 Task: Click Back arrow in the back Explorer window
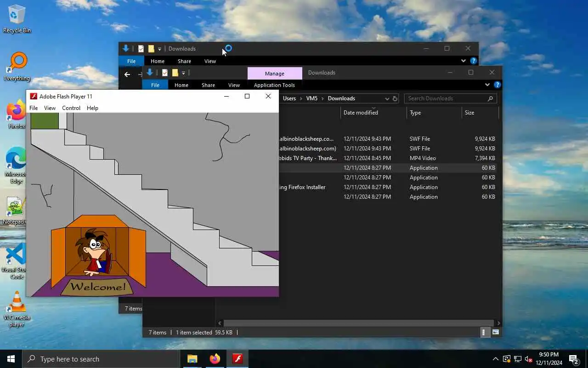click(127, 75)
